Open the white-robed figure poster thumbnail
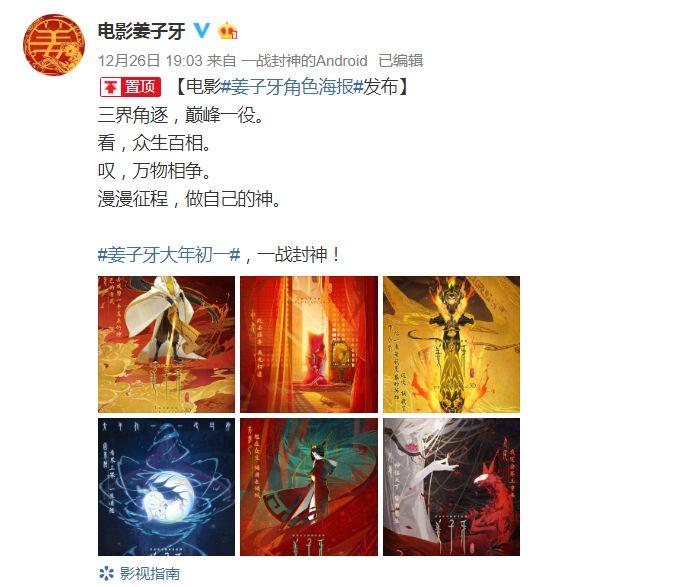 166,344
